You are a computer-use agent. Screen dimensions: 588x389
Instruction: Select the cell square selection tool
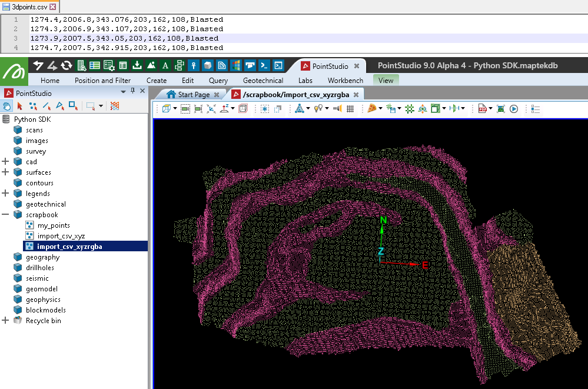(x=73, y=106)
